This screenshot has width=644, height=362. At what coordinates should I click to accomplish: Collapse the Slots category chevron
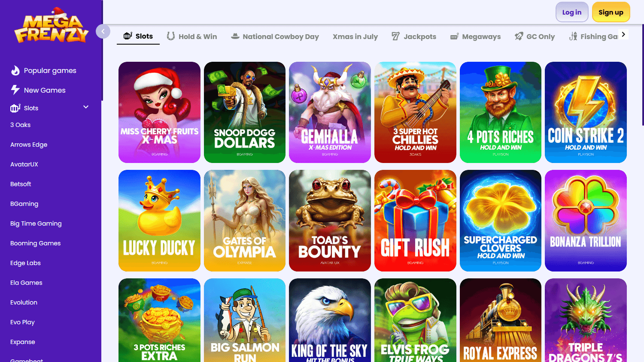point(86,107)
